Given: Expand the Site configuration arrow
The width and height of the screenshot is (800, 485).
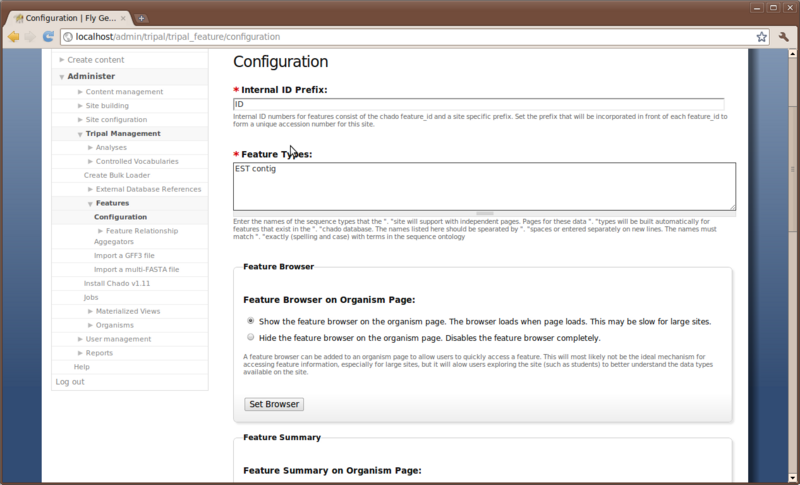Looking at the screenshot, I should coord(80,119).
